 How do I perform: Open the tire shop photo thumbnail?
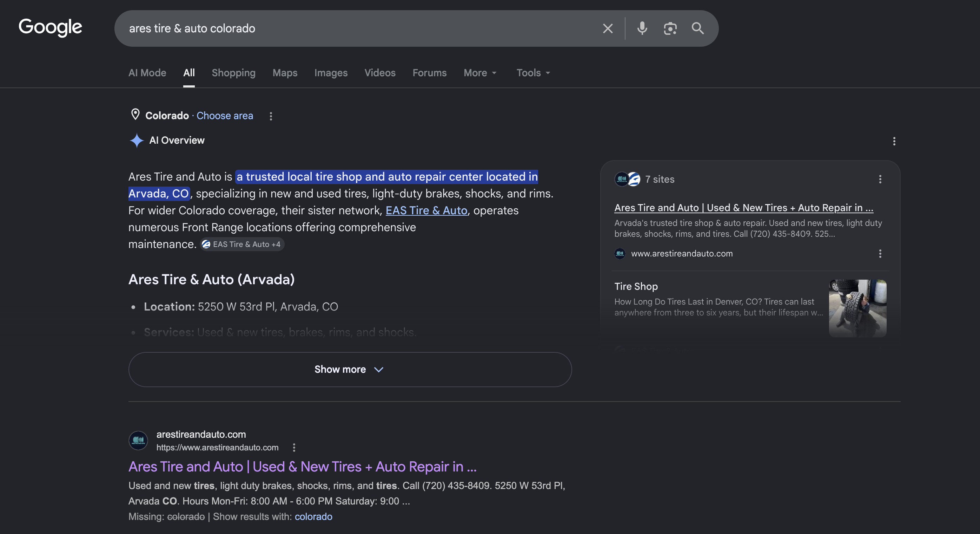[857, 308]
